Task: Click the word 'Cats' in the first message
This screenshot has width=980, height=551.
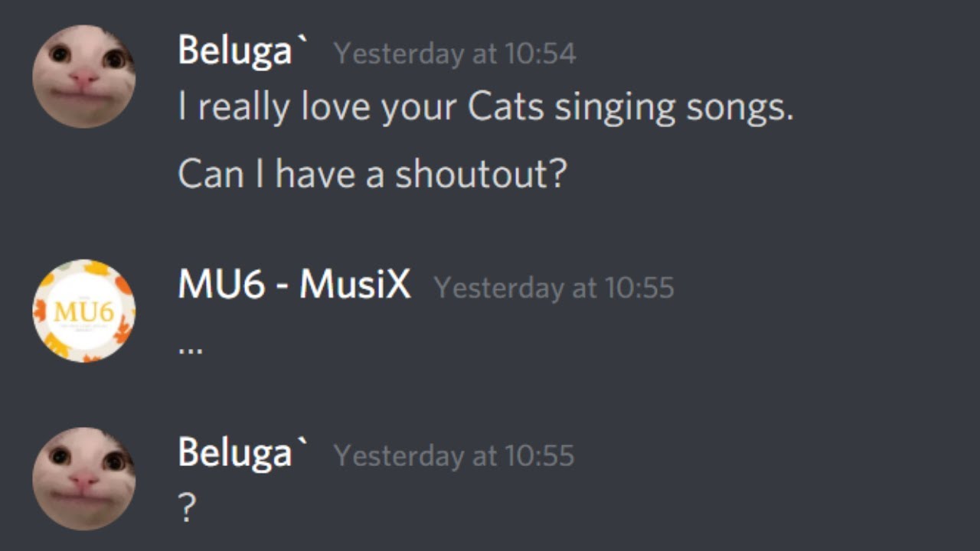Action: (x=505, y=108)
